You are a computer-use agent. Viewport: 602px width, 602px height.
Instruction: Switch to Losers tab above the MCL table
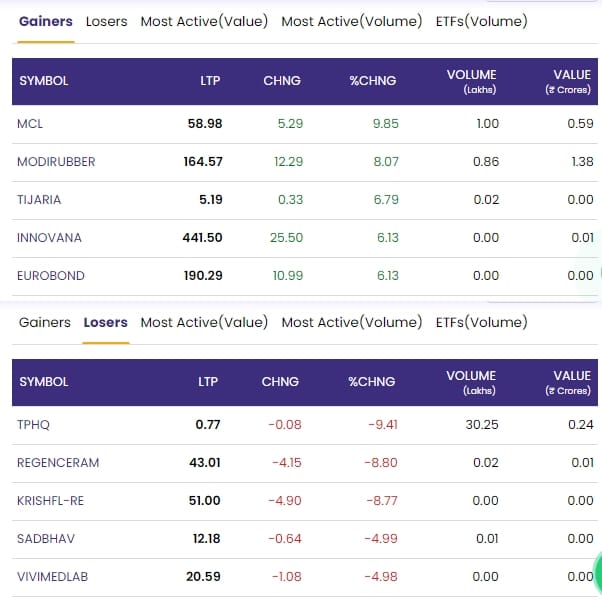click(x=106, y=21)
